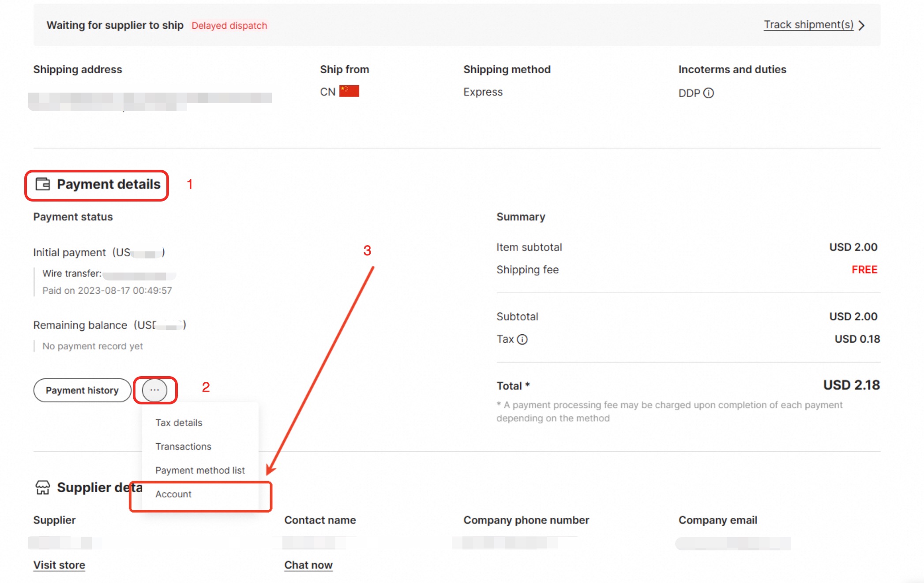Click the Incoterms and duties heading

[x=732, y=69]
